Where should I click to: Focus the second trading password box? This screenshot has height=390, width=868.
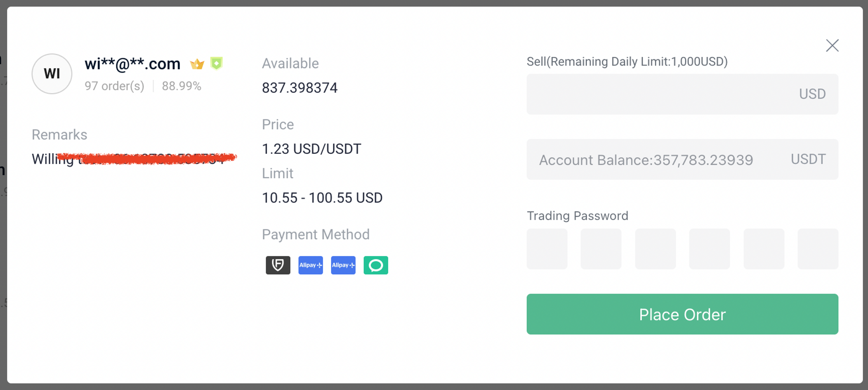(x=601, y=249)
